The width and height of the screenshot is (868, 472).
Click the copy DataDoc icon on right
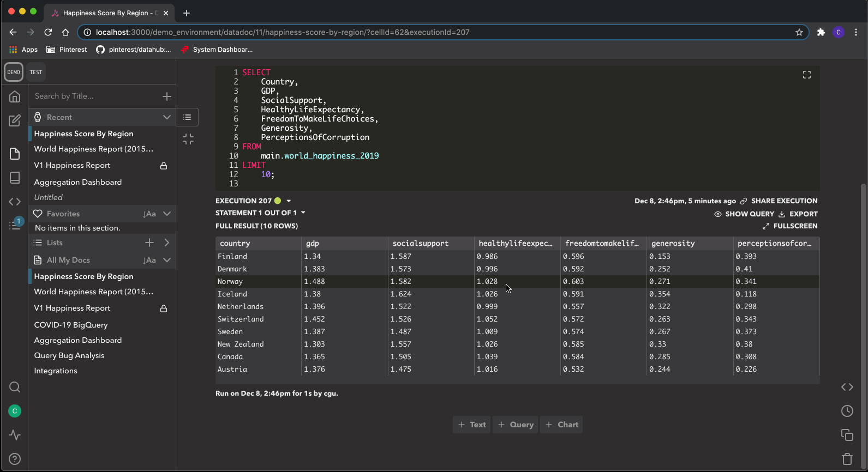[847, 435]
